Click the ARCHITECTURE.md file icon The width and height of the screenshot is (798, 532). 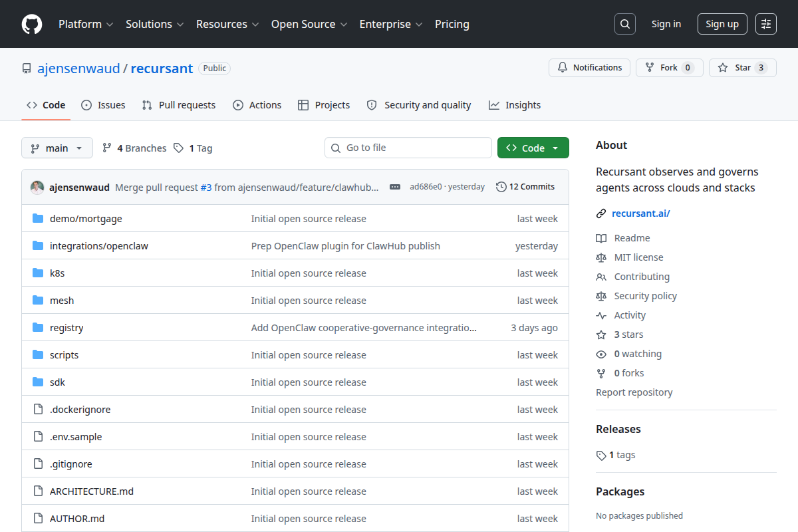38,491
